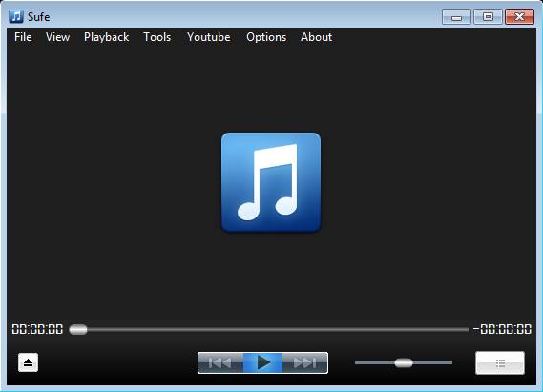543x392 pixels.
Task: Open the View menu
Action: click(x=58, y=37)
